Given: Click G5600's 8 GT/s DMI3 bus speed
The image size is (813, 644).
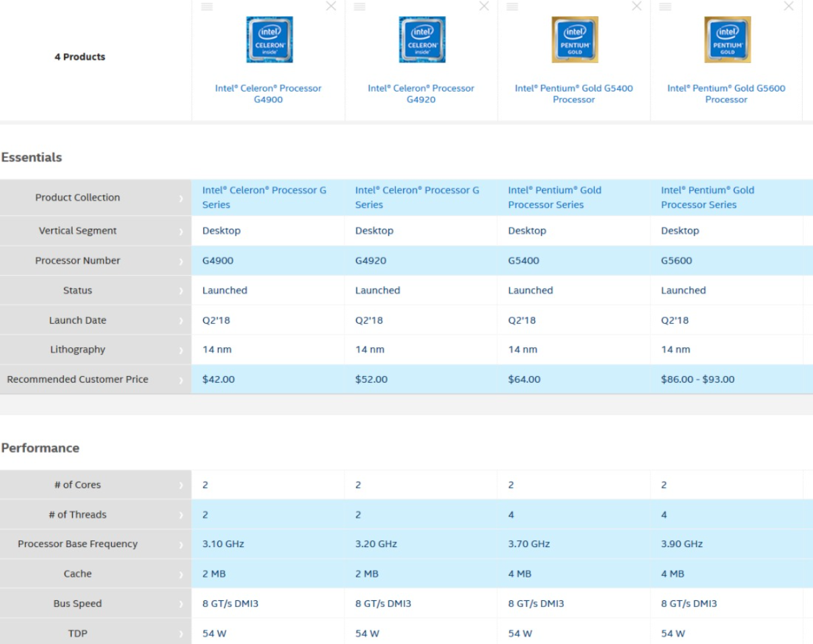Looking at the screenshot, I should 688,604.
